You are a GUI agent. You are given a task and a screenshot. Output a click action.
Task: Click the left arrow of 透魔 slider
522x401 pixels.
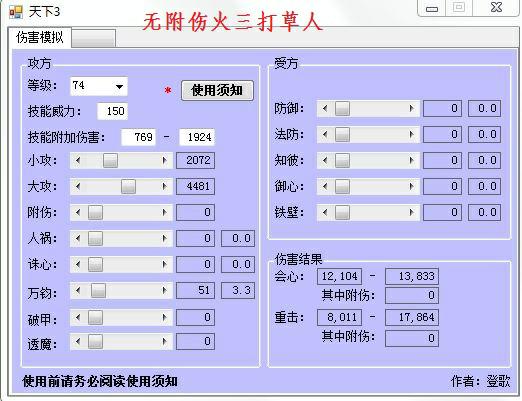pos(78,341)
